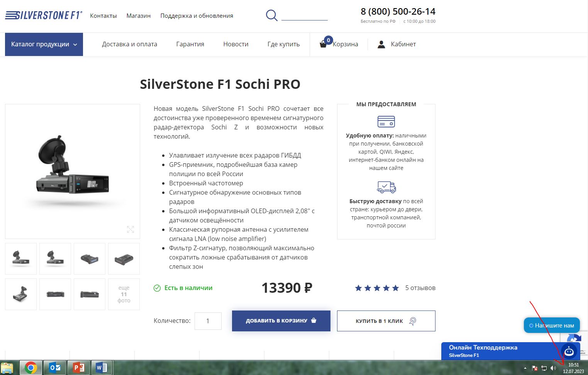Show hidden tray icons arrow

click(x=525, y=368)
